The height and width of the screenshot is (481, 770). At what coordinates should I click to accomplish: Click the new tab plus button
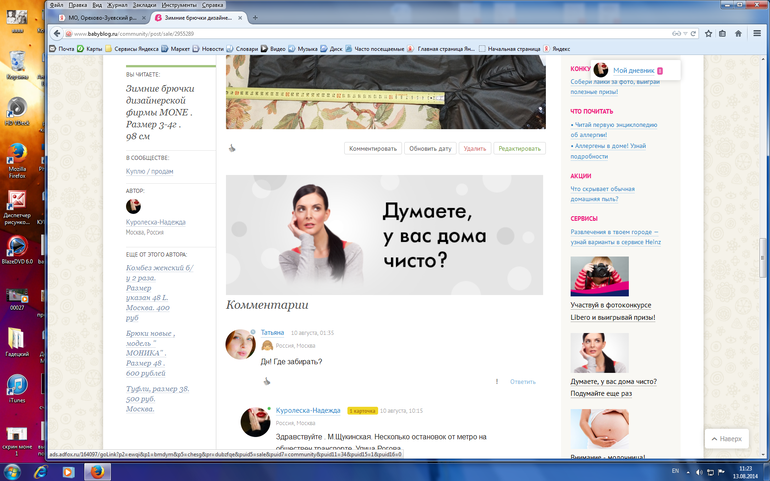[255, 17]
